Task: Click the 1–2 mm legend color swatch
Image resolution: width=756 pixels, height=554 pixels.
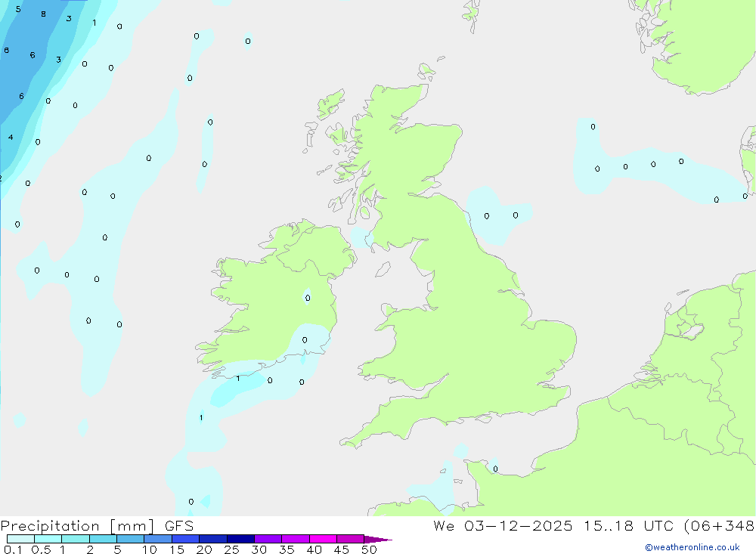Action: point(76,539)
